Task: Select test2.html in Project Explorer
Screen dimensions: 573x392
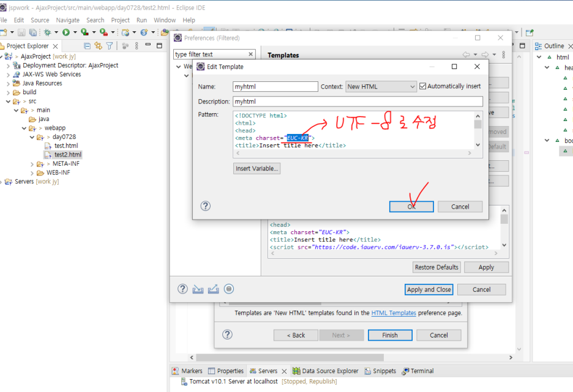Action: click(67, 155)
